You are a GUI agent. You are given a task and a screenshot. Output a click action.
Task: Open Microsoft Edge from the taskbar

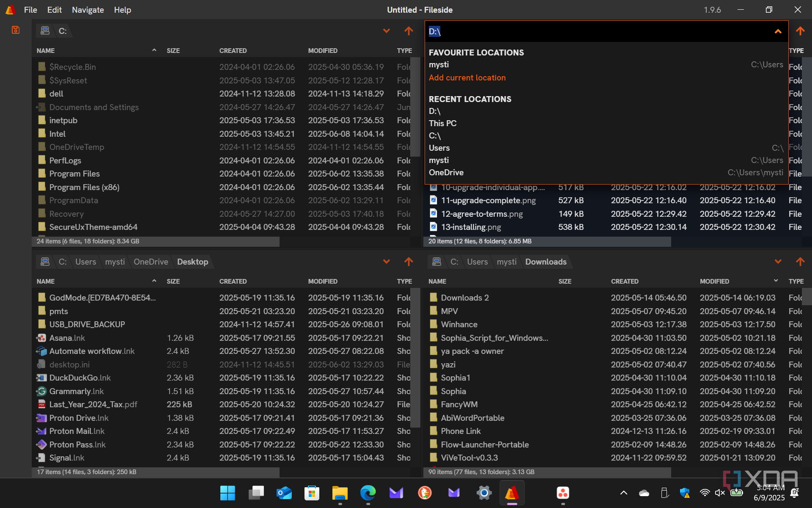[368, 493]
